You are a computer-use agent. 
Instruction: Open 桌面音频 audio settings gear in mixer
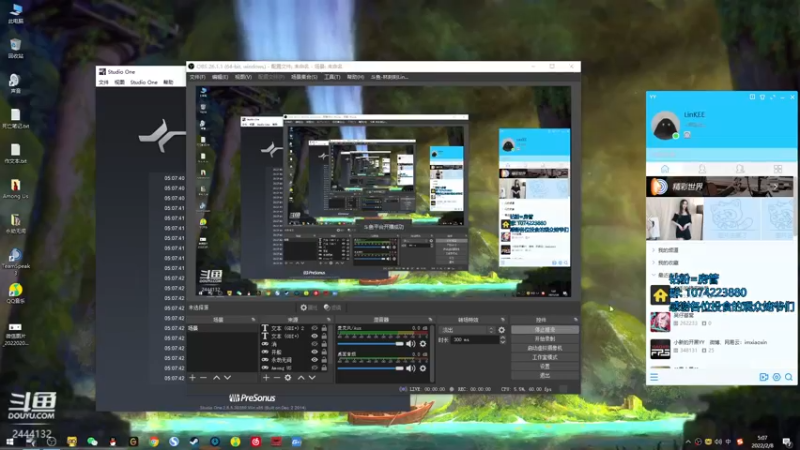coord(422,368)
